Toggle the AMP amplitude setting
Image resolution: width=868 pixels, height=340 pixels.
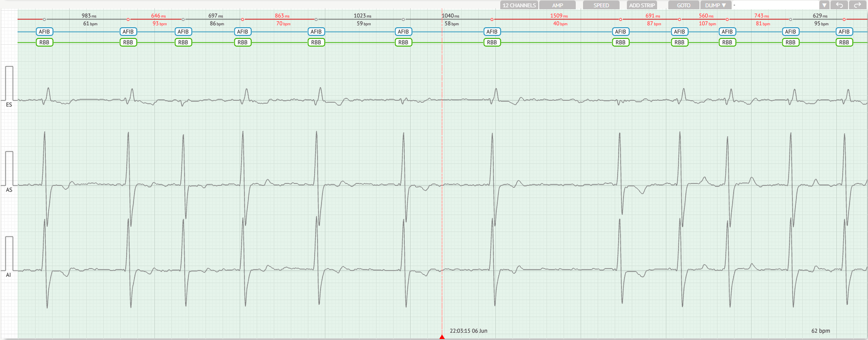point(558,5)
